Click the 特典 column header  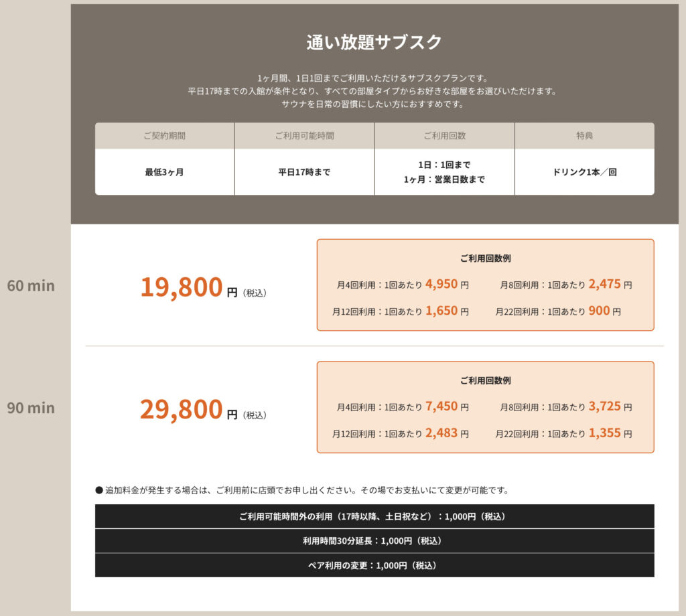point(584,136)
